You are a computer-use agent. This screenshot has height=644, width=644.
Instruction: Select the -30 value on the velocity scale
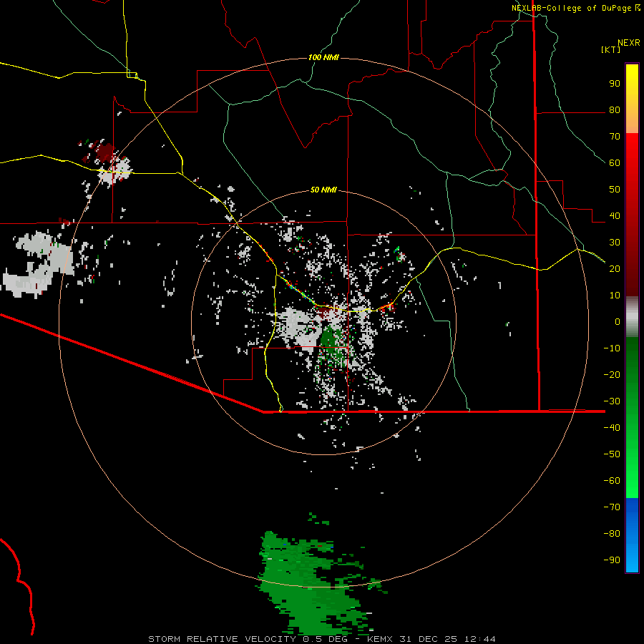pyautogui.click(x=612, y=401)
